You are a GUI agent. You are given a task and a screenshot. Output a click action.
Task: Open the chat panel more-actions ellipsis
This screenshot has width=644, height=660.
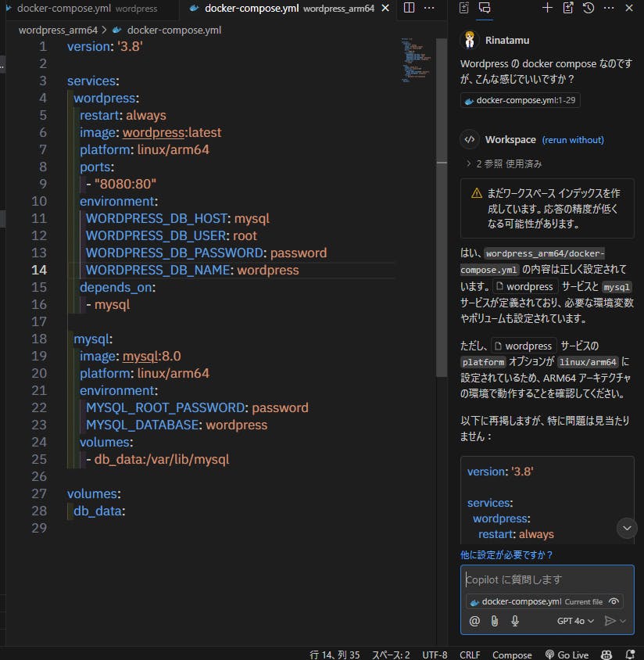[609, 8]
